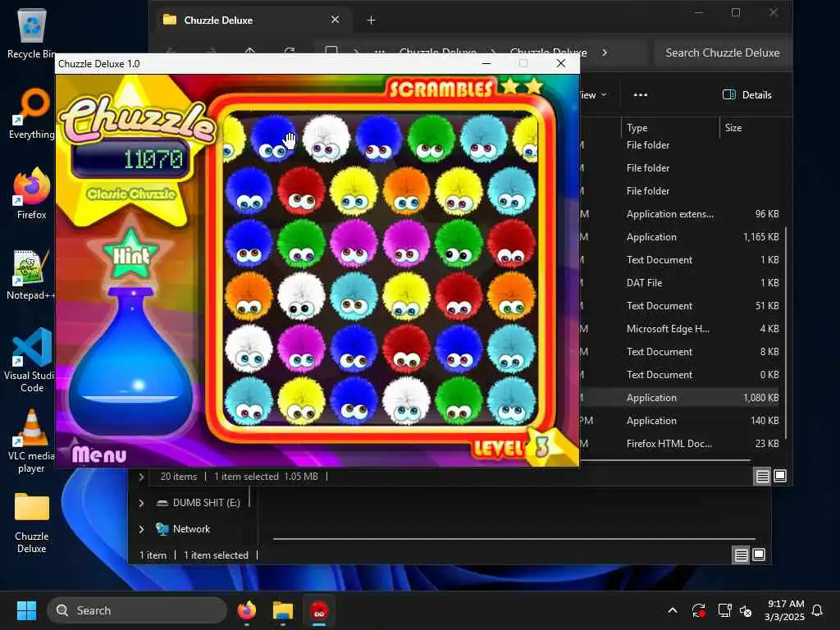Select magenta chuzzle in fifth row
Image resolution: width=840 pixels, height=630 pixels.
click(x=301, y=349)
